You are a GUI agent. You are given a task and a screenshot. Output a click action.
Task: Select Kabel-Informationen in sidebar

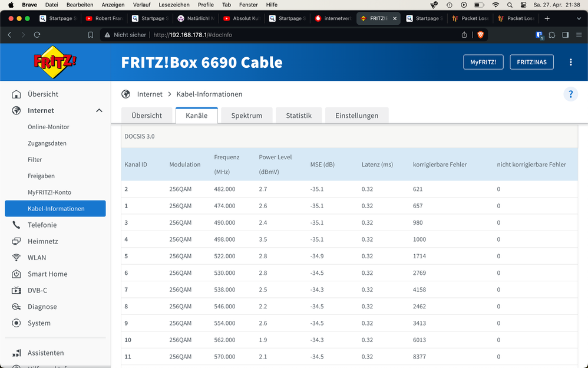tap(55, 208)
